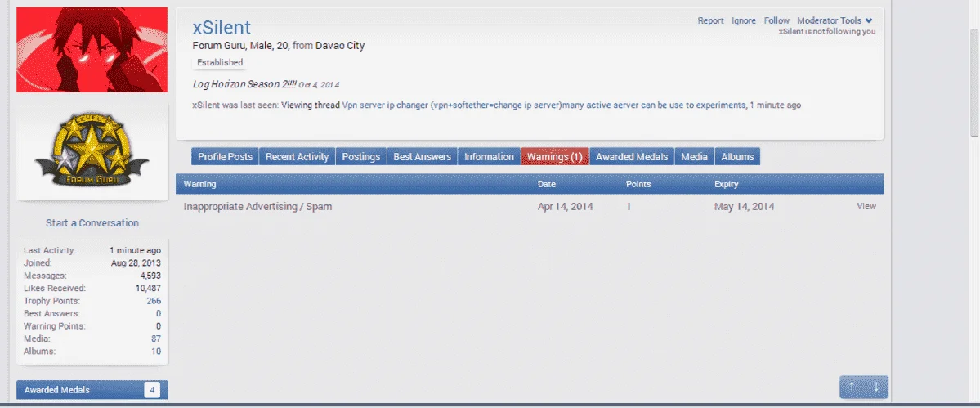Open xSilent's red anime avatar image
Screen dimensions: 980x408
(x=92, y=49)
